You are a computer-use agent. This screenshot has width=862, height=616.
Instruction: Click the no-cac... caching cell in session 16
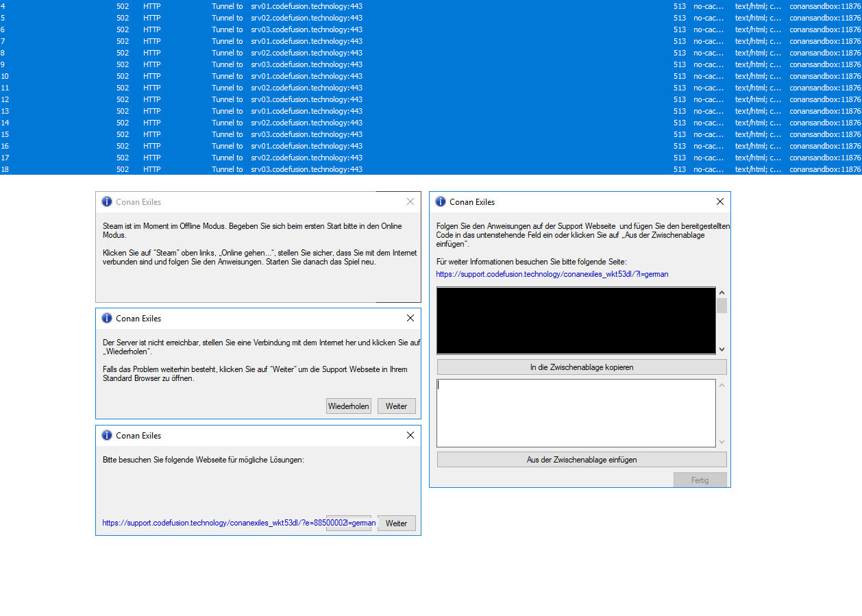709,146
